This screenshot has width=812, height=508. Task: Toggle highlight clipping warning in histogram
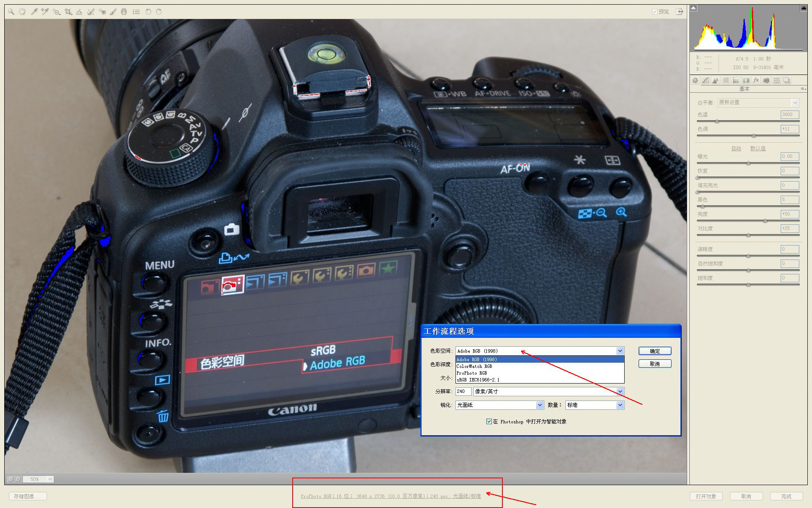803,8
